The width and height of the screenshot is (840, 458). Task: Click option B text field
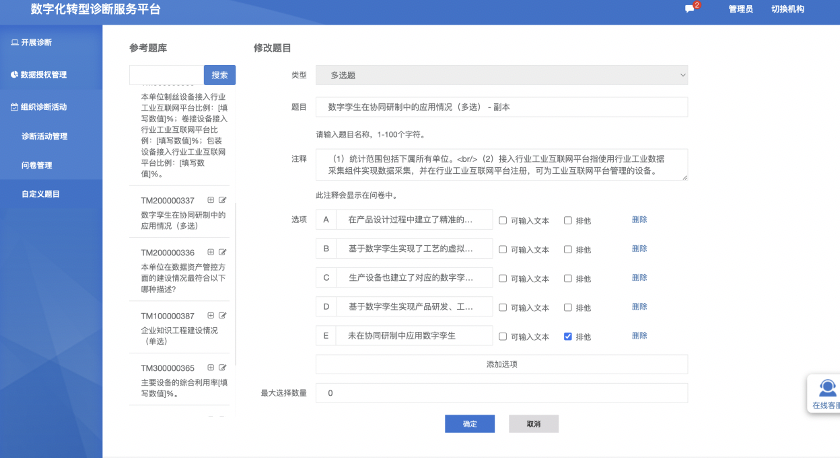(x=414, y=249)
